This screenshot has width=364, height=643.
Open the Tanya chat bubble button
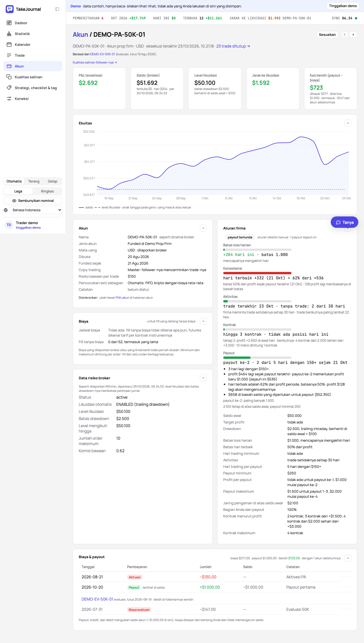pyautogui.click(x=344, y=222)
